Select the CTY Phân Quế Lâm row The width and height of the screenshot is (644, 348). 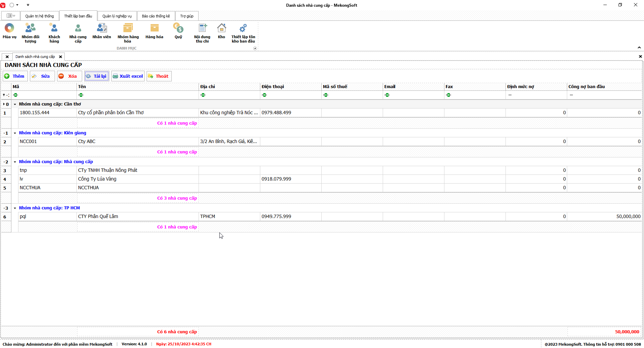click(330, 216)
